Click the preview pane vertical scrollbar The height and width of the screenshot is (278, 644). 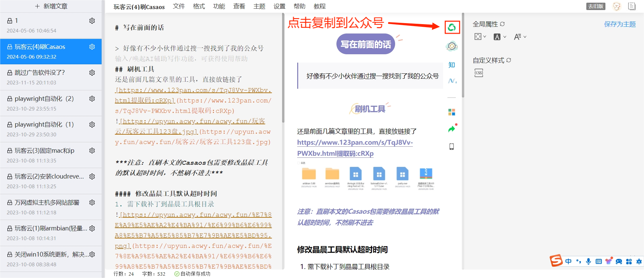463,55
